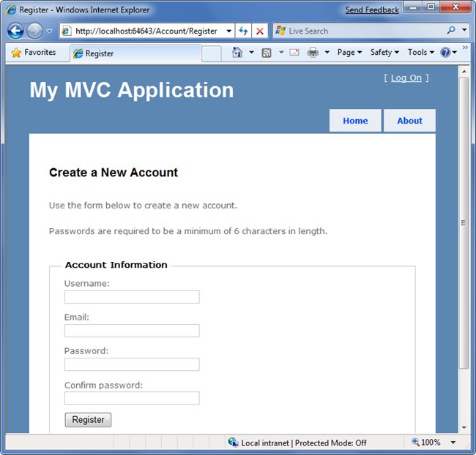The width and height of the screenshot is (476, 455).
Task: Open the Page dropdown menu
Action: [x=349, y=53]
